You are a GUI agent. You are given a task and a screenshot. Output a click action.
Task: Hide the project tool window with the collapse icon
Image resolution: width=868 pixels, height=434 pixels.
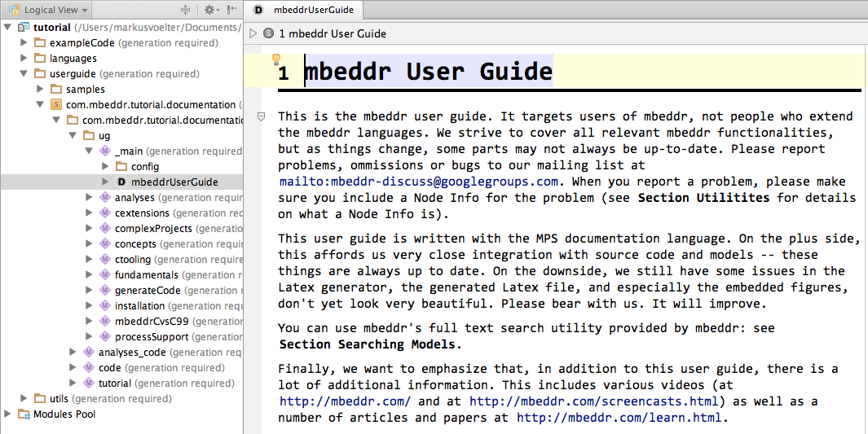coord(232,10)
